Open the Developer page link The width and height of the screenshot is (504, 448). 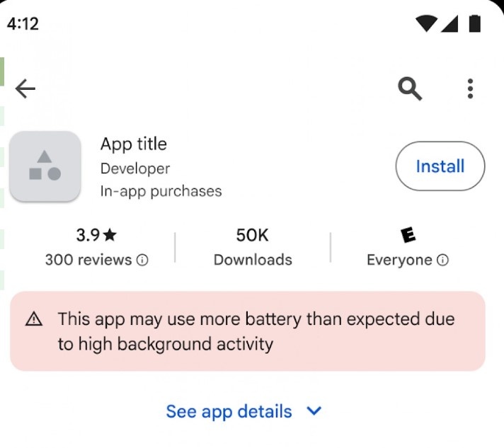135,168
